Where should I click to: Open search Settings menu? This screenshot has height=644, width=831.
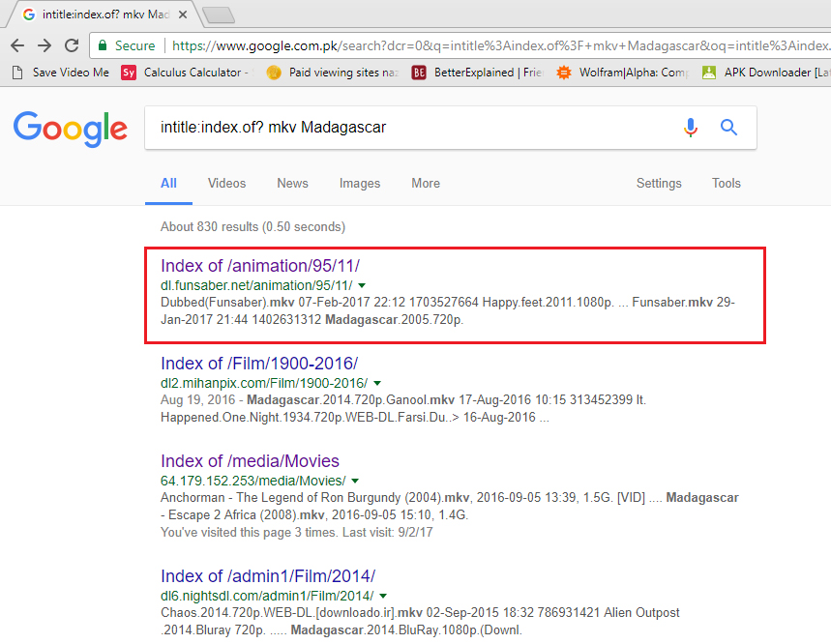(659, 184)
